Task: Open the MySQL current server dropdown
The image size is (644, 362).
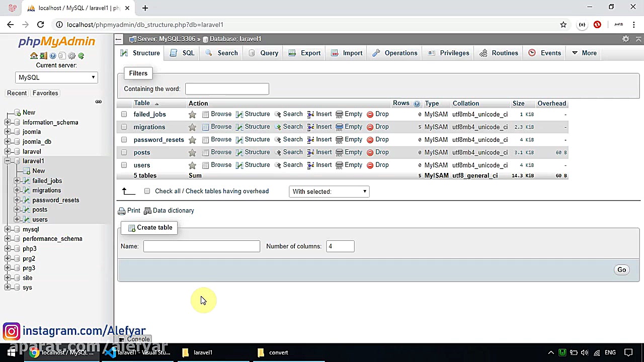Action: (x=56, y=77)
